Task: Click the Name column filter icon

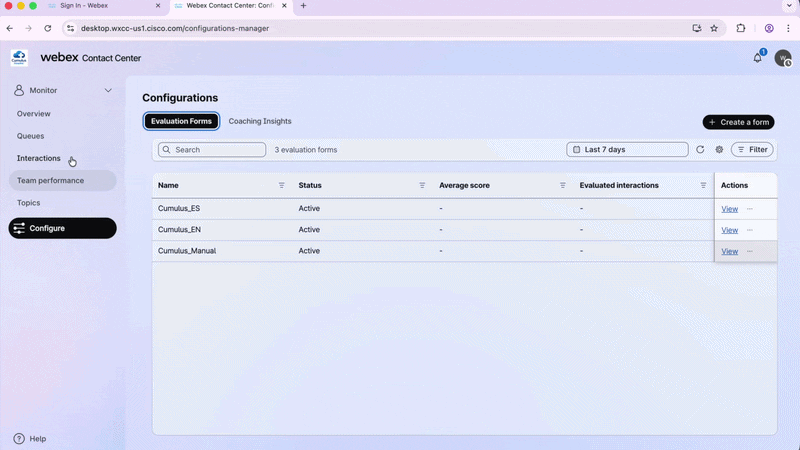Action: tap(282, 185)
